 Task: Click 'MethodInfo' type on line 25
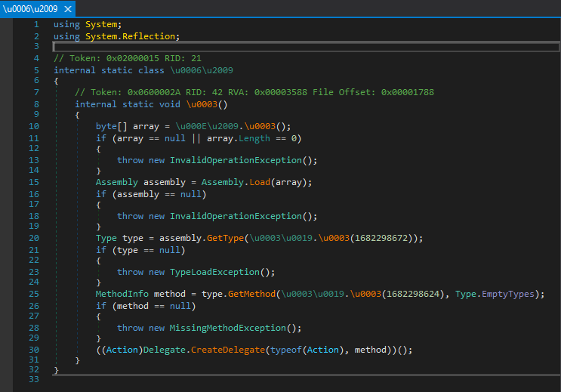point(122,294)
